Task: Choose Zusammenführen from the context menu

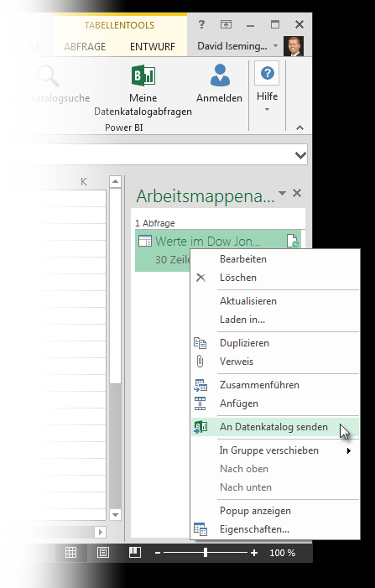Action: 275,385
